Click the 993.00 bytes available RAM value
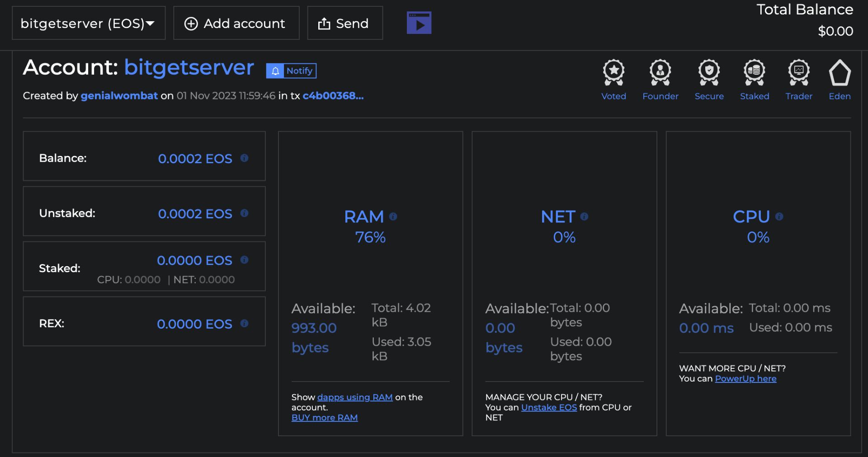 [x=314, y=338]
